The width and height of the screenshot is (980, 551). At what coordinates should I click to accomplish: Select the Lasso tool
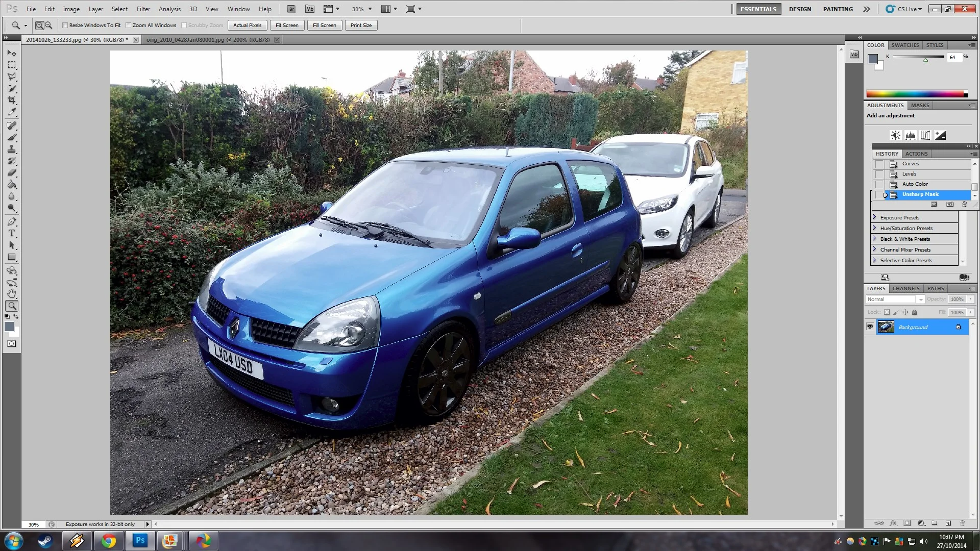12,77
